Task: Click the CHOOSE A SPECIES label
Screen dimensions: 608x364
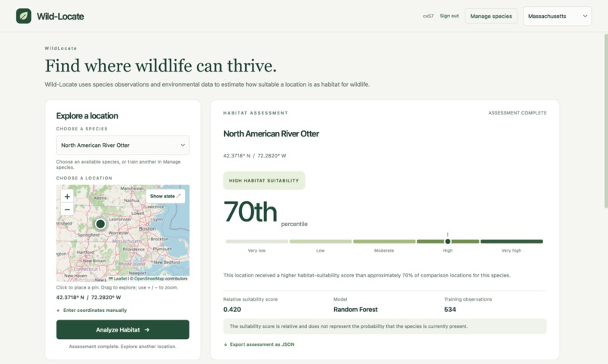Action: pyautogui.click(x=81, y=129)
